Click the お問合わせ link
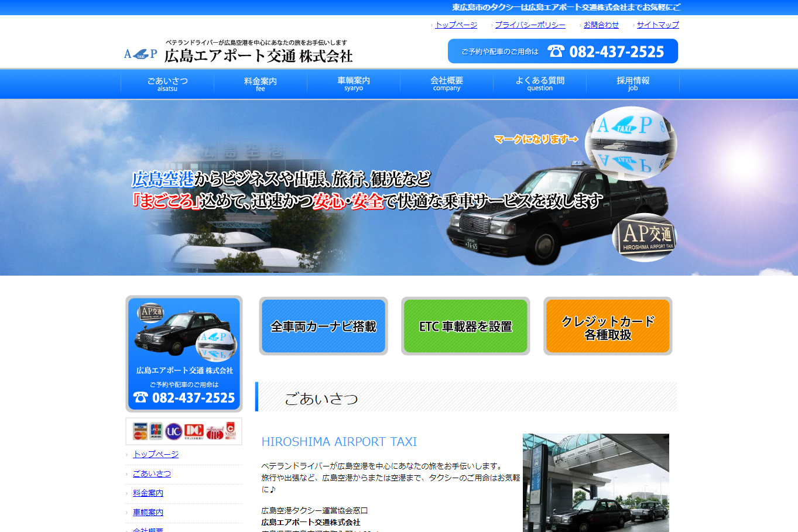This screenshot has height=532, width=798. pos(601,25)
